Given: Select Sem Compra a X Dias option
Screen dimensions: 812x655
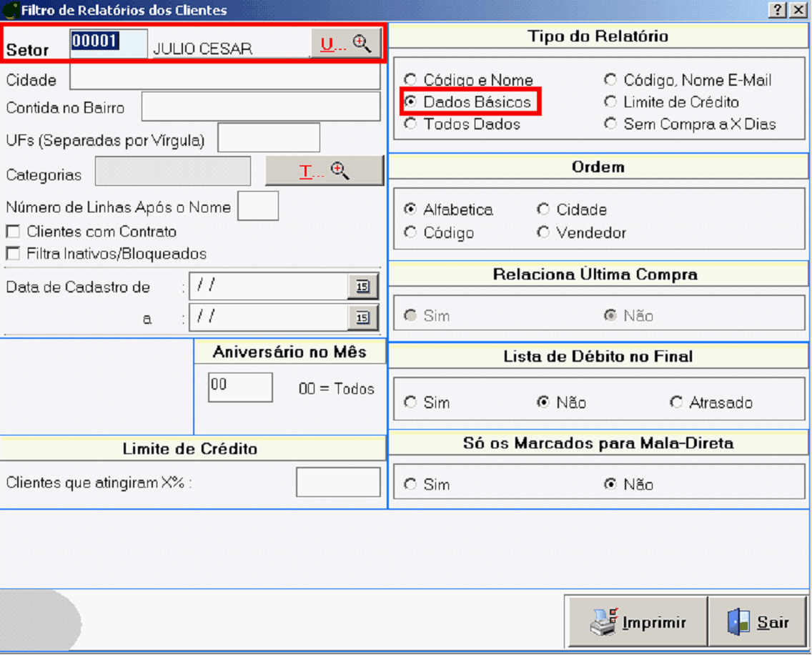Looking at the screenshot, I should tap(610, 124).
